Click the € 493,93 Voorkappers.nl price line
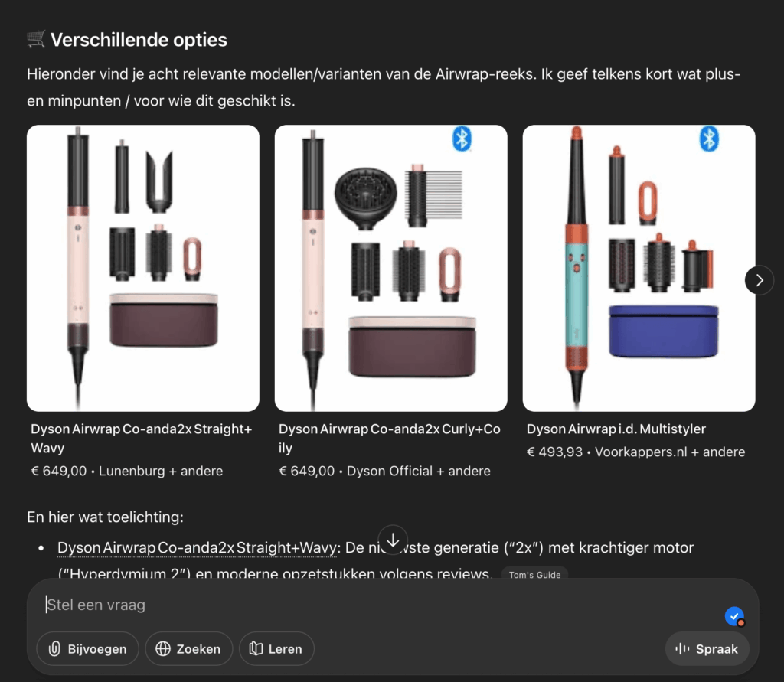 [x=636, y=452]
